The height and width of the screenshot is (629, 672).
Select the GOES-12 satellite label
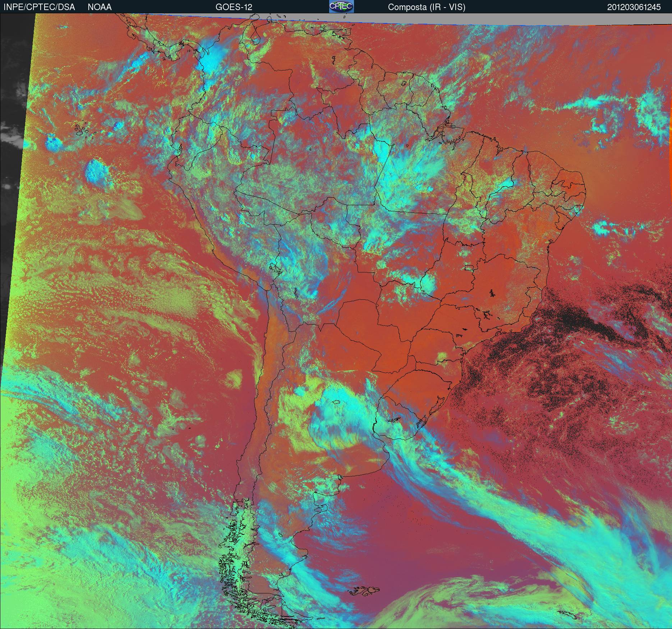coord(234,7)
